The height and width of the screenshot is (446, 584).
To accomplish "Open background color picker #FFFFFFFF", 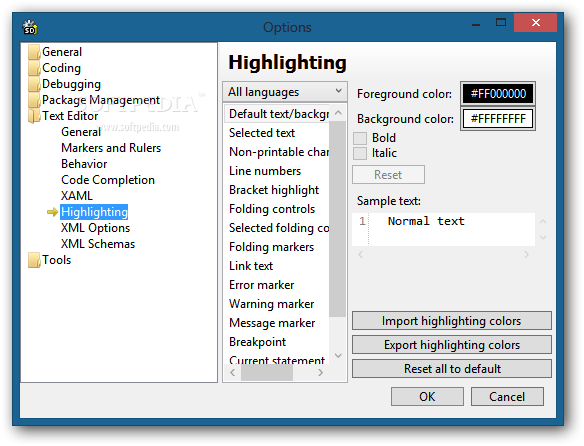I will point(498,119).
